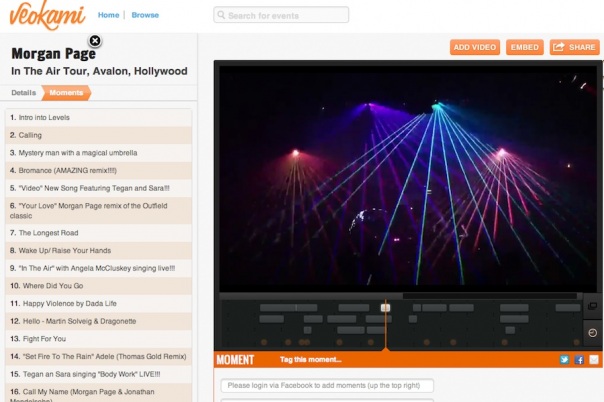Image resolution: width=604 pixels, height=402 pixels.
Task: Select Wake Up/ Raise Your Hands
Action: (99, 251)
